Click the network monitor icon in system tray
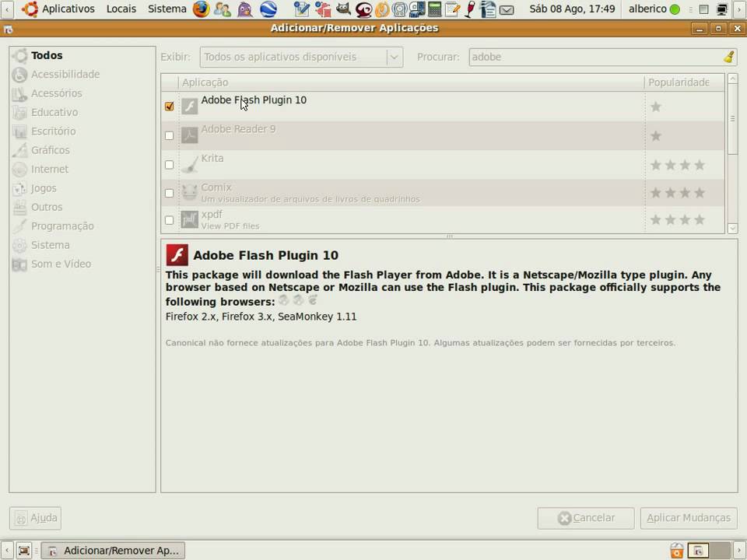This screenshot has width=747, height=560. point(722,9)
